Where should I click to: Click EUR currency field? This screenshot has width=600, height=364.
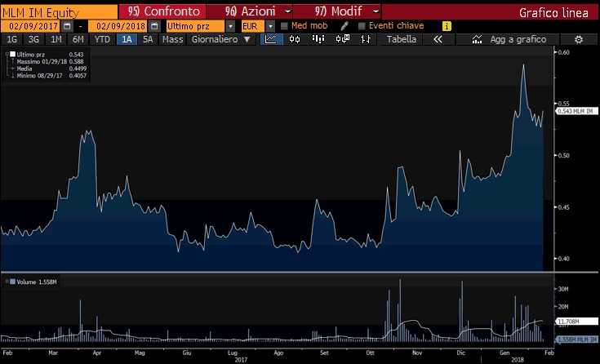(x=253, y=26)
